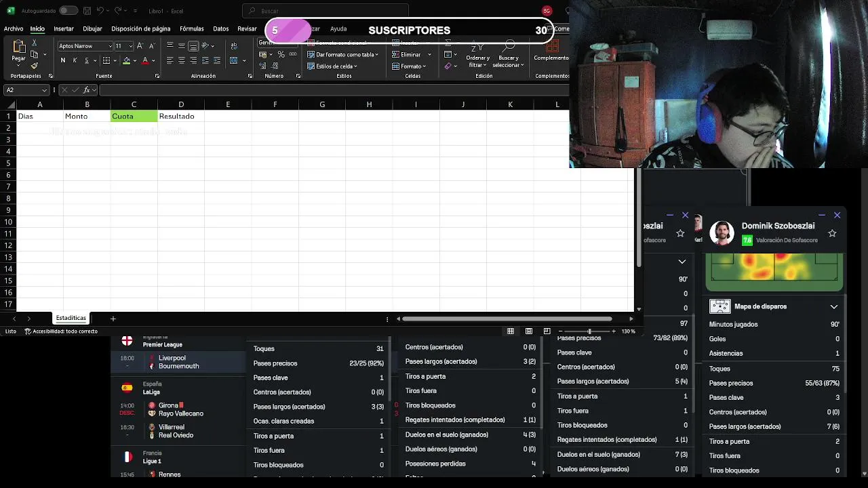Screen dimensions: 868x488
Task: Click the align left icon
Action: click(170, 60)
